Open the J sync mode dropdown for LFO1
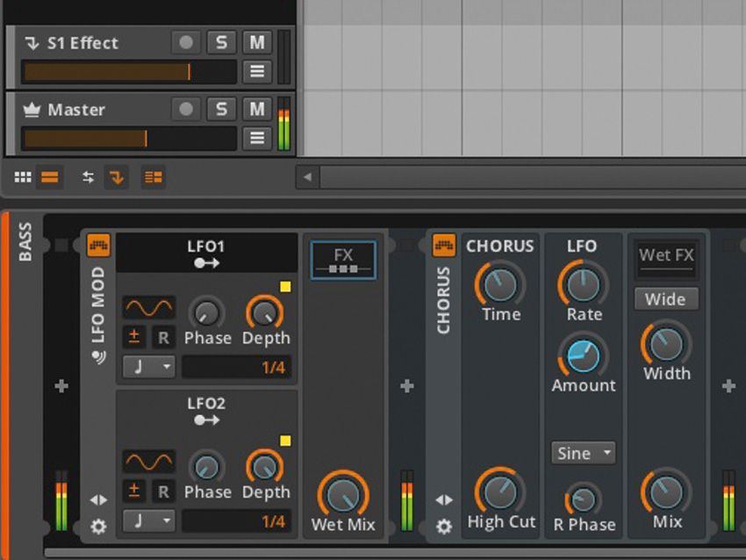The width and height of the screenshot is (746, 560). pos(147,367)
